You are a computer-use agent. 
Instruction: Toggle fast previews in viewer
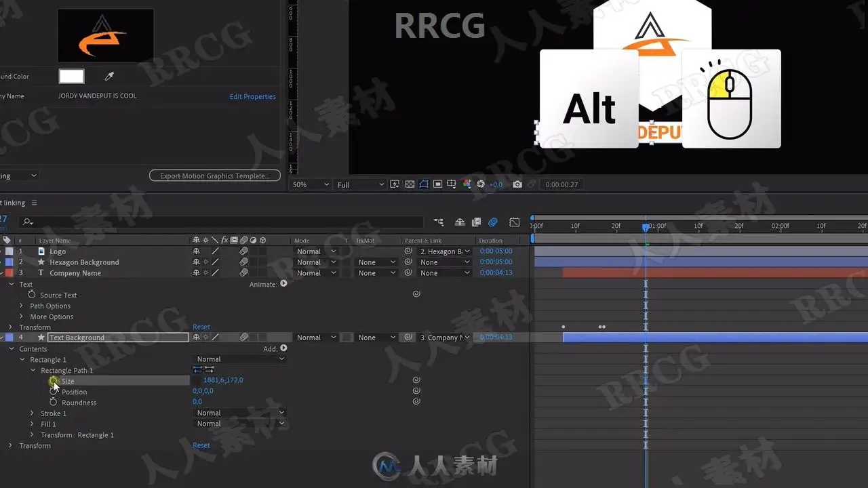pyautogui.click(x=395, y=184)
